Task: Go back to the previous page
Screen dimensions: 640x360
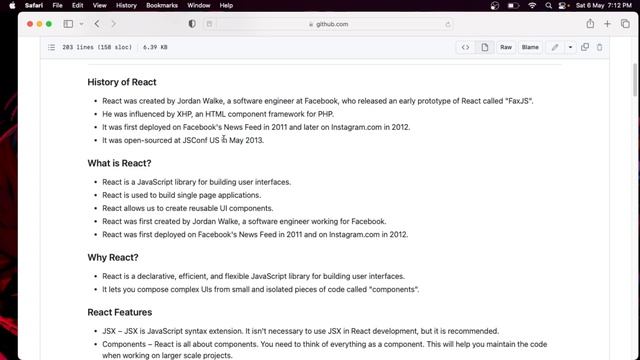Action: (x=97, y=24)
